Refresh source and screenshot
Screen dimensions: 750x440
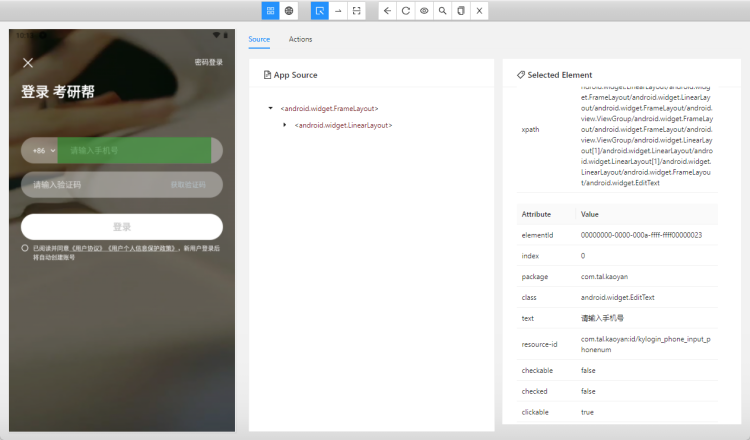(406, 11)
